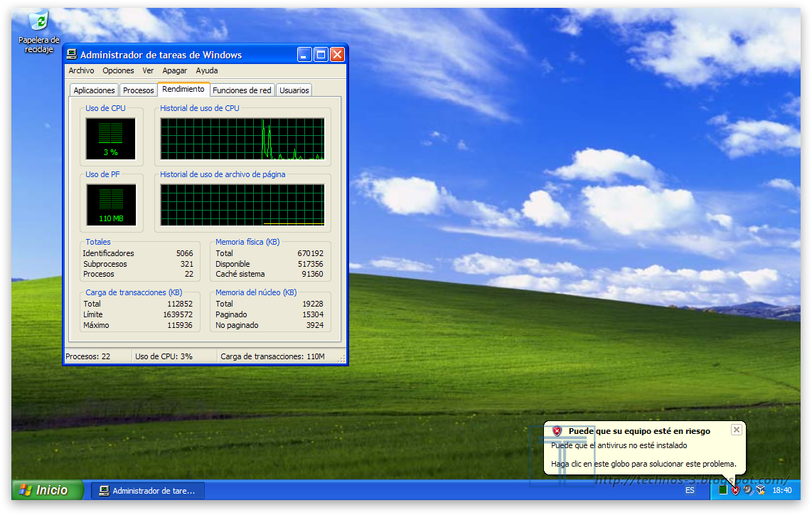Click the red Security Center shield tray icon

coord(735,490)
